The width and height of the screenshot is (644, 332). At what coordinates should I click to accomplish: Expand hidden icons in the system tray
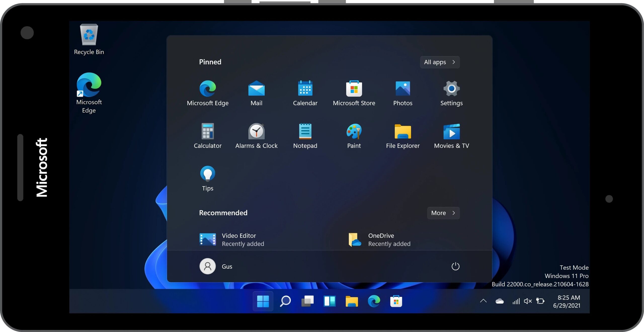point(483,301)
